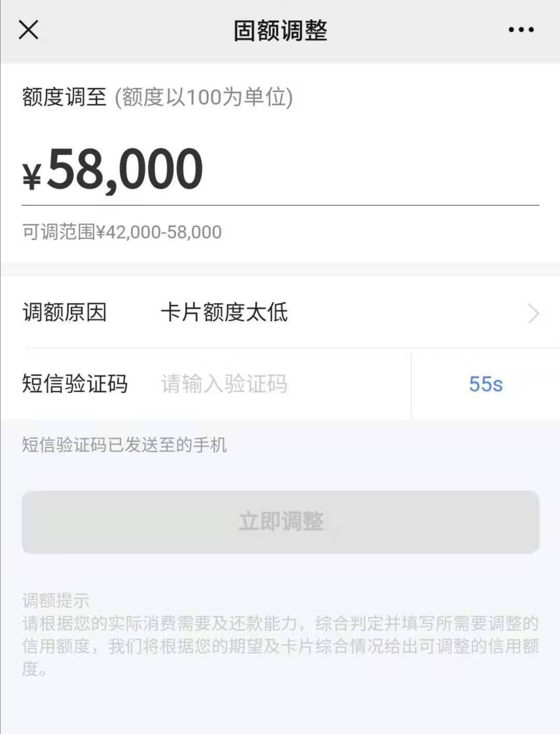Tap the (额度以100为单位) unit note
The width and height of the screenshot is (560, 734).
204,97
